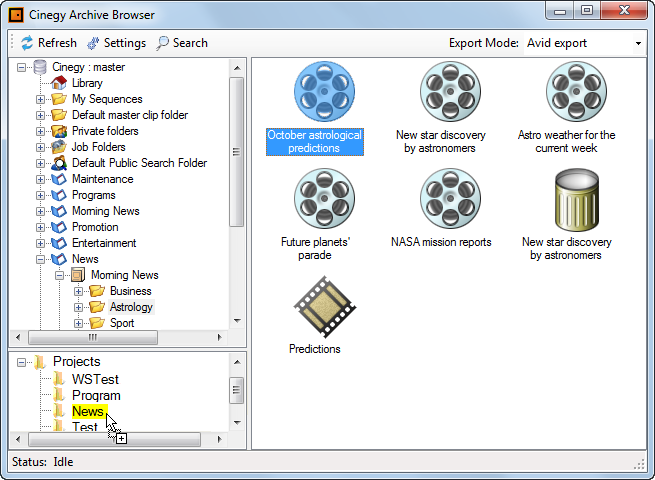Click the top-level Morning News book icon
The image size is (655, 480).
[59, 211]
